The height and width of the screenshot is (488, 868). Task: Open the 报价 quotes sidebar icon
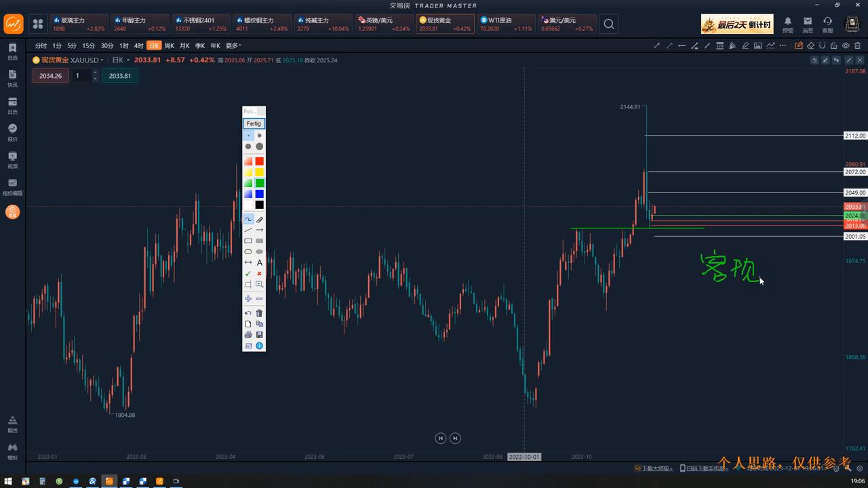(x=12, y=132)
